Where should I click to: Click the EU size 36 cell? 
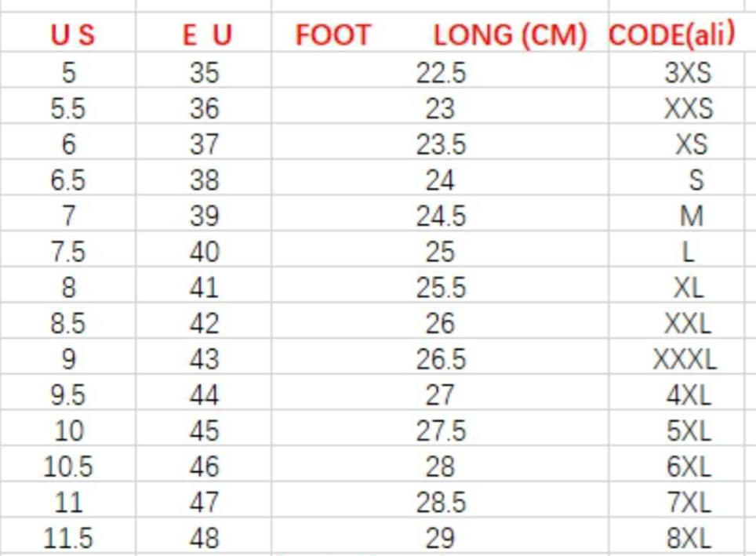tap(204, 108)
